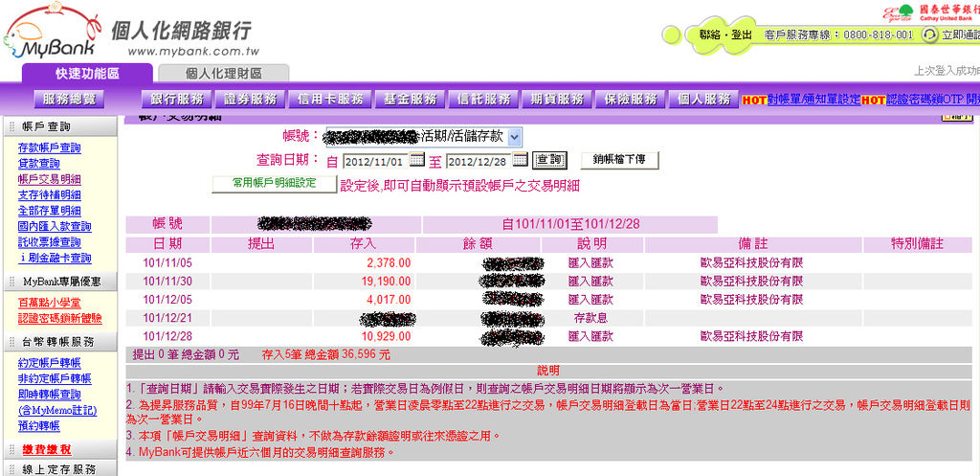Open 國內匯入款查詢 link

coord(55,226)
